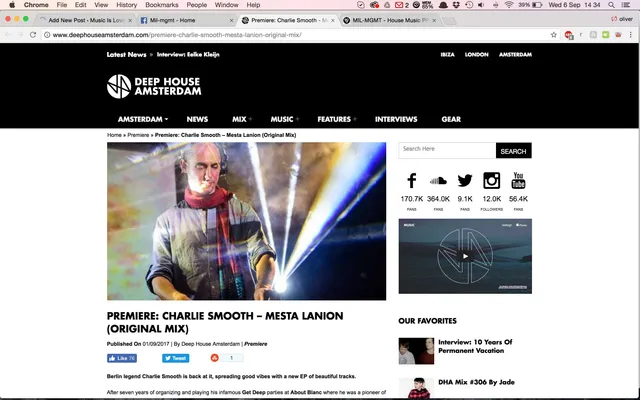Open the Permanent Vacation interview thumbnail
Screen dimensions: 640x400
tap(416, 351)
